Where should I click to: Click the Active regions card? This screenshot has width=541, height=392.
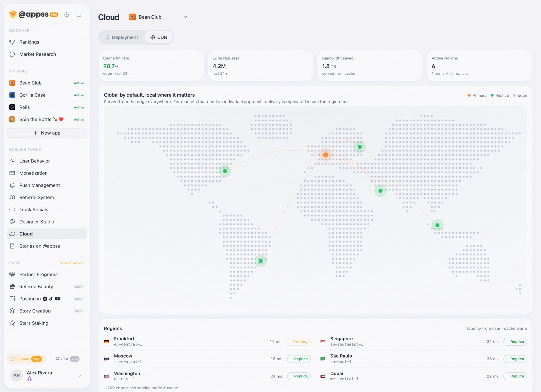[479, 65]
